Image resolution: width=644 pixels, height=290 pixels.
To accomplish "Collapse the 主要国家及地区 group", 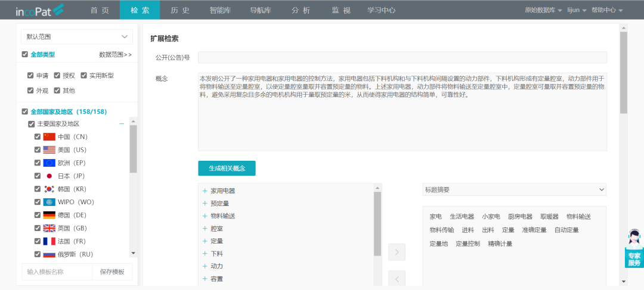I will pos(122,124).
